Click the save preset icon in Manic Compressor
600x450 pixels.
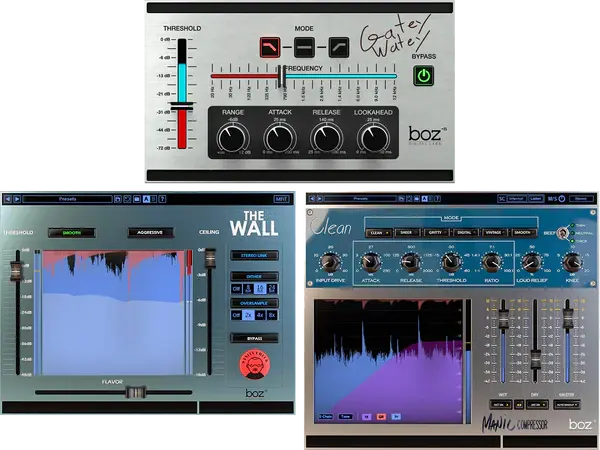[x=401, y=199]
